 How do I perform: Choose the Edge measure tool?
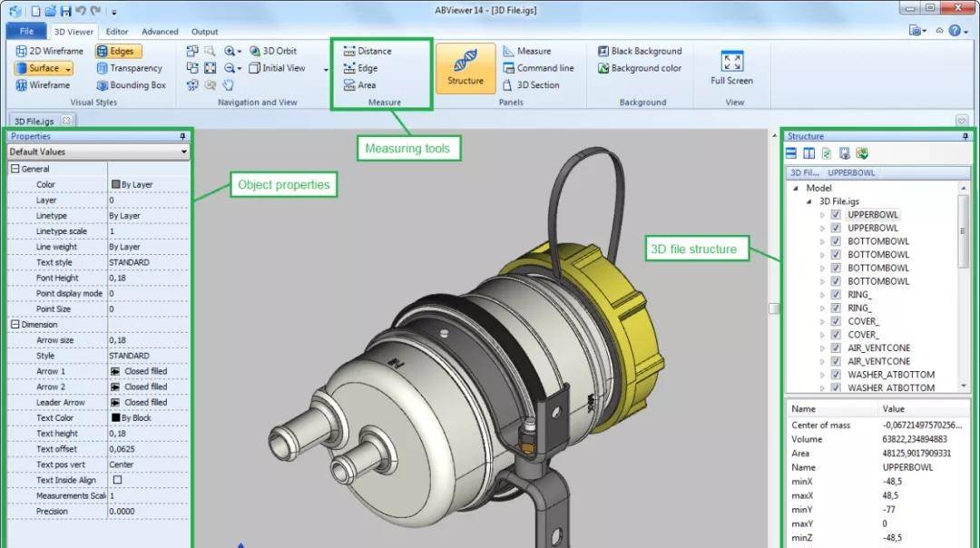360,68
